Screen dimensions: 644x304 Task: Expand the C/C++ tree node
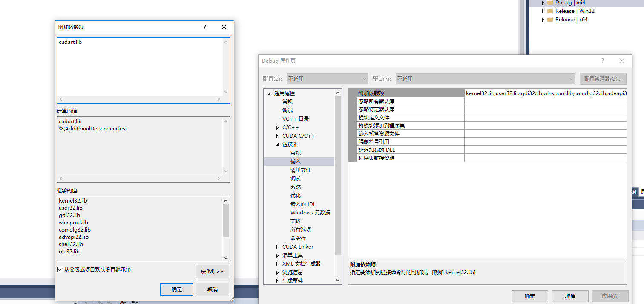(x=278, y=127)
